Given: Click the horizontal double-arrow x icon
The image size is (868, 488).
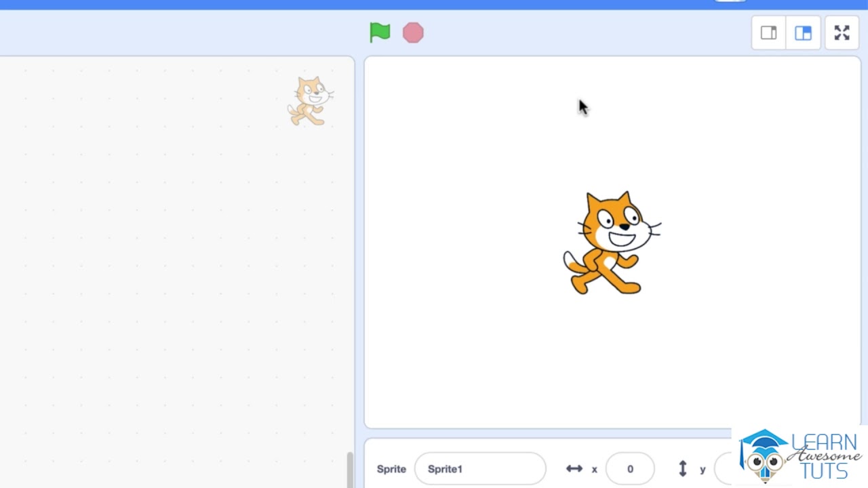Looking at the screenshot, I should [x=574, y=469].
